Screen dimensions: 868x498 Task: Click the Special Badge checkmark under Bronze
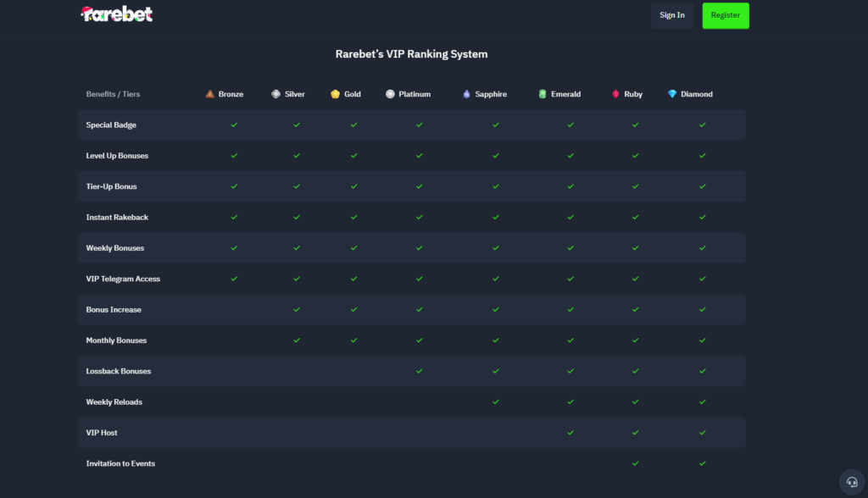tap(234, 125)
